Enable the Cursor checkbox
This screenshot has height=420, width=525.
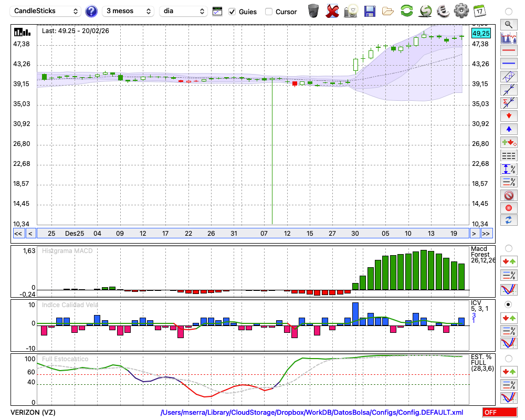[x=269, y=12]
